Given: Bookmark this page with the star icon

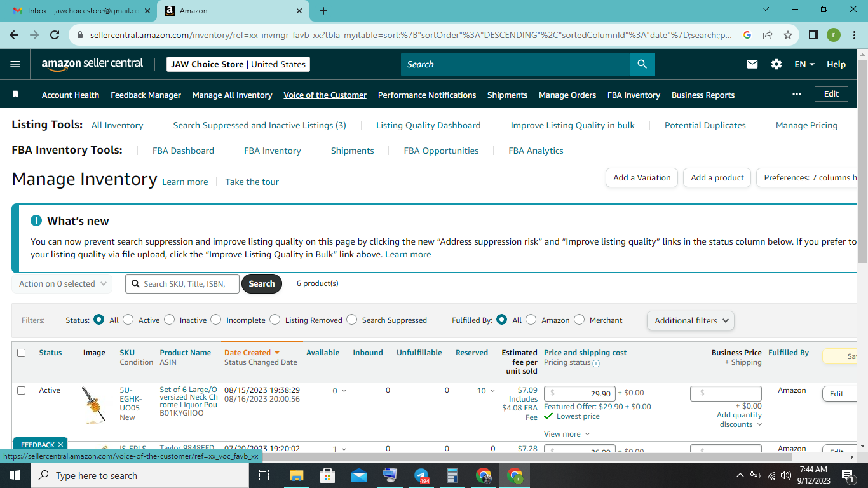Looking at the screenshot, I should (x=788, y=36).
